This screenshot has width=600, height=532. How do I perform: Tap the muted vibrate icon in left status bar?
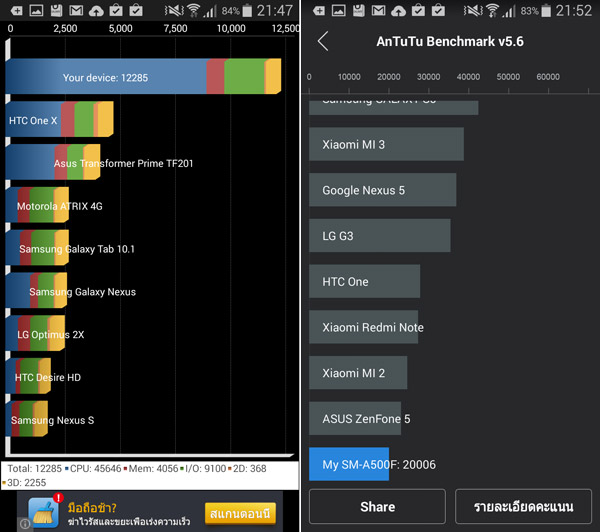pyautogui.click(x=171, y=10)
